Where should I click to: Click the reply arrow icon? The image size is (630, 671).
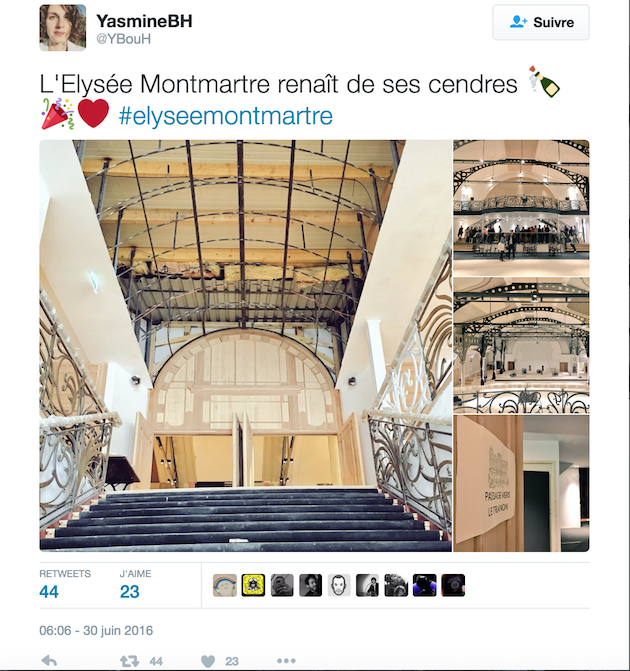point(49,661)
